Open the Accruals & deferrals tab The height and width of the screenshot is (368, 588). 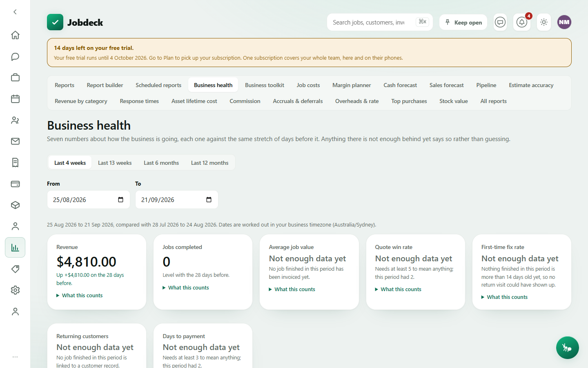298,101
